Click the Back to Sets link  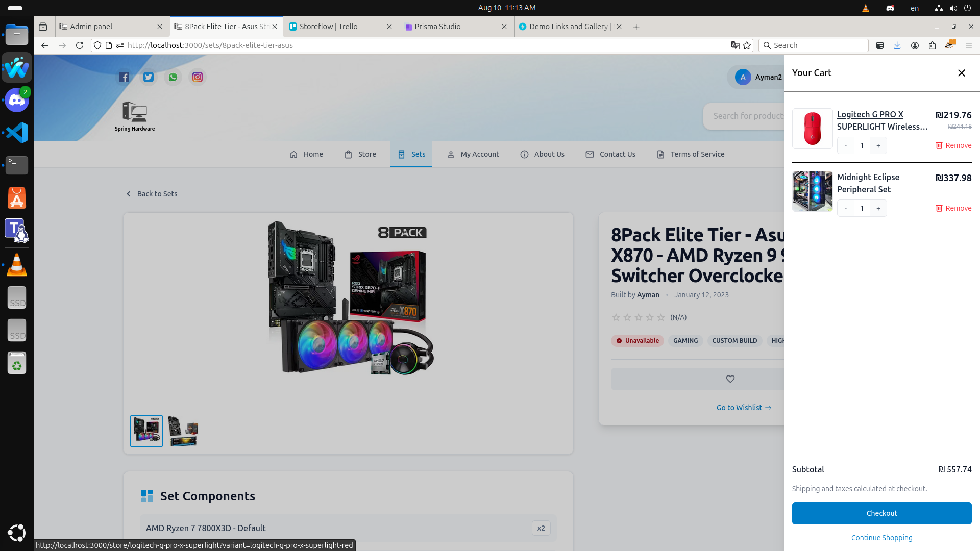152,194
